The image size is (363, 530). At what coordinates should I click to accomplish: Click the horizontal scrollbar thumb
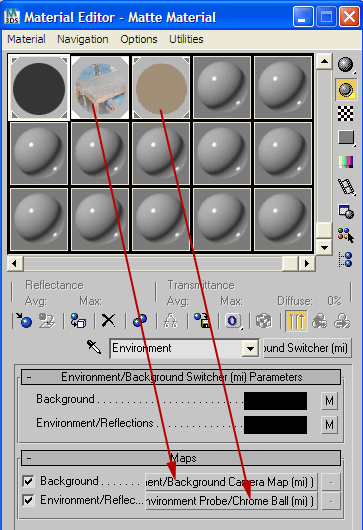290,264
